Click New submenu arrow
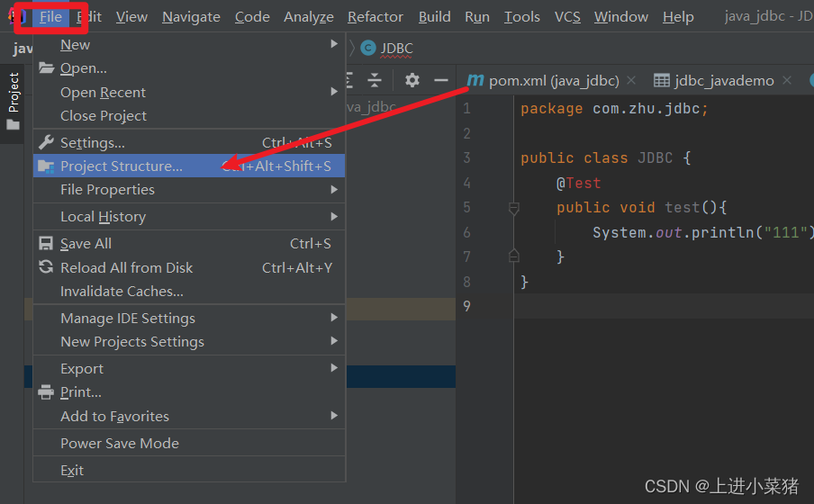This screenshot has height=504, width=814. (x=334, y=44)
